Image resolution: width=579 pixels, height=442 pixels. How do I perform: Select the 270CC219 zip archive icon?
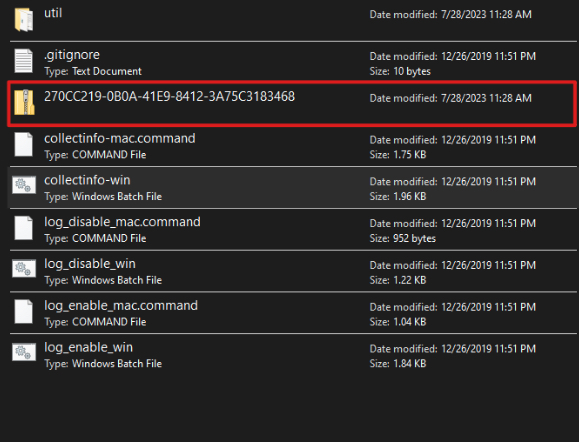(x=24, y=102)
